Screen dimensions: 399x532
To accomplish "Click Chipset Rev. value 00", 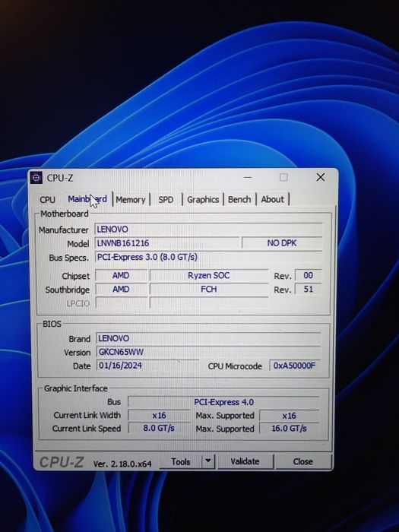I will (x=308, y=275).
